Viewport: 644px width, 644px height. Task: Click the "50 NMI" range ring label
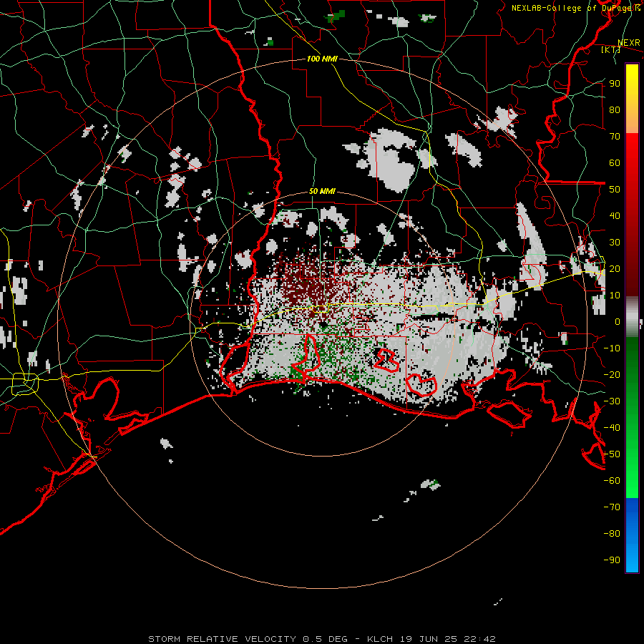tap(322, 191)
